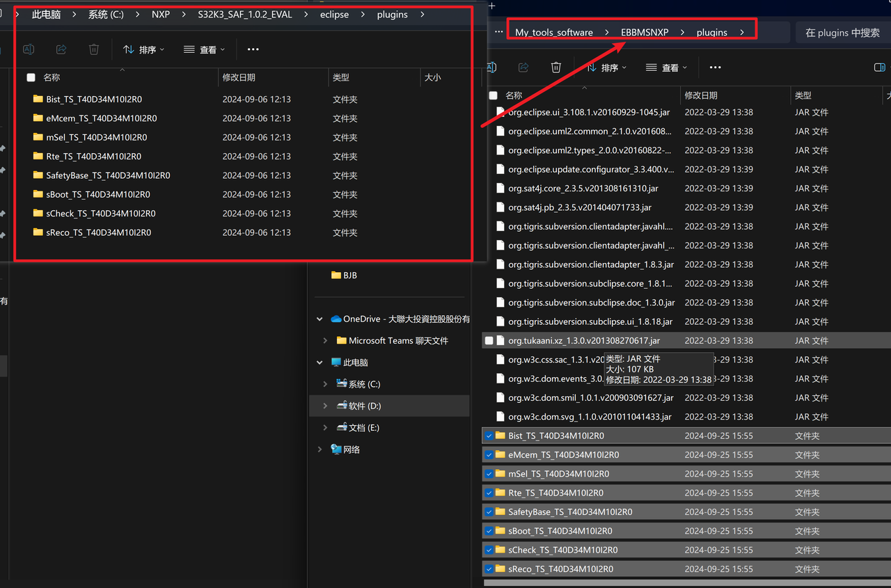The image size is (891, 588).
Task: Uncheck SafetyBase_TS_T40D34M10I2R0 checkbox in EBBMSNXP window
Action: [489, 512]
